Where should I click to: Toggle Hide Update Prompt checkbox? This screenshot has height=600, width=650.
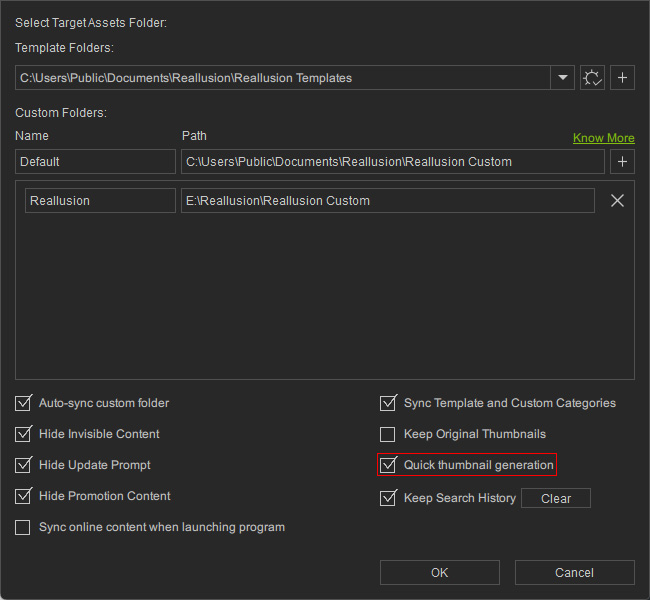pos(23,465)
